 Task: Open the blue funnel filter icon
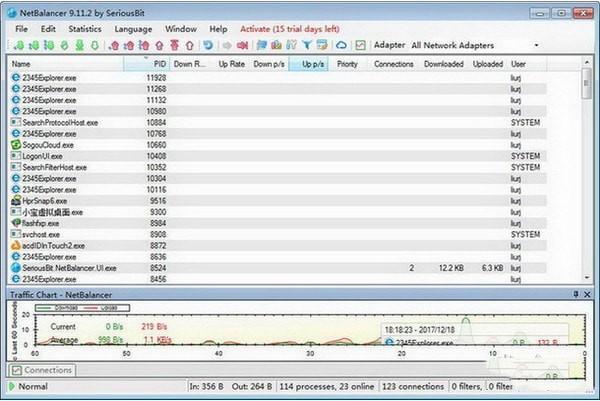(307, 45)
